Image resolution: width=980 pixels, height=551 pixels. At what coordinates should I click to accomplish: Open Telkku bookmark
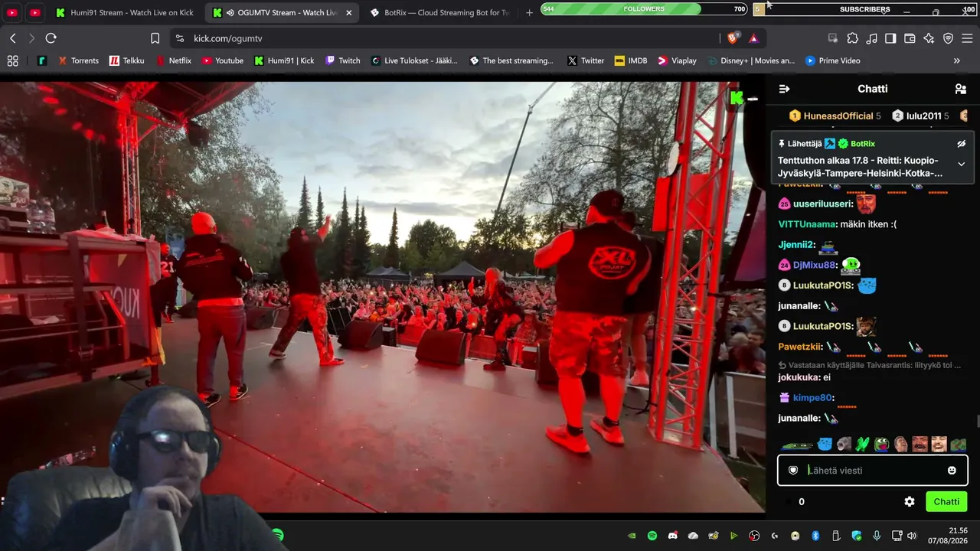[x=126, y=60]
